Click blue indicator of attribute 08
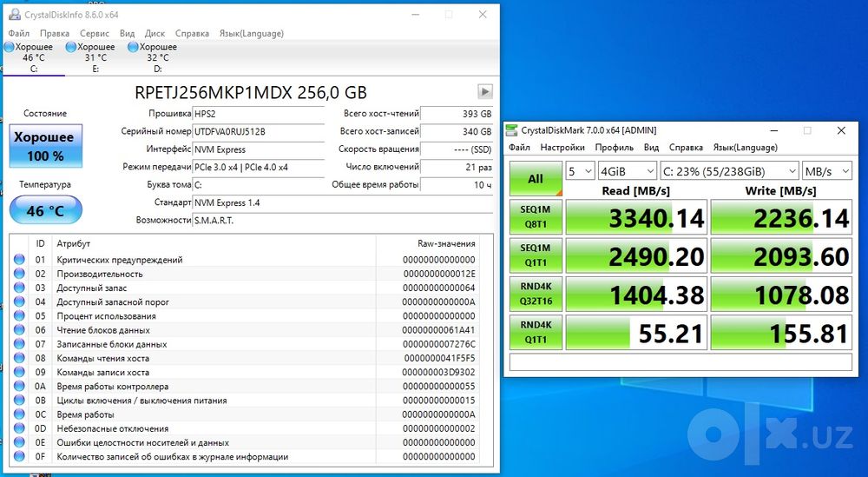This screenshot has height=477, width=868. (x=19, y=358)
